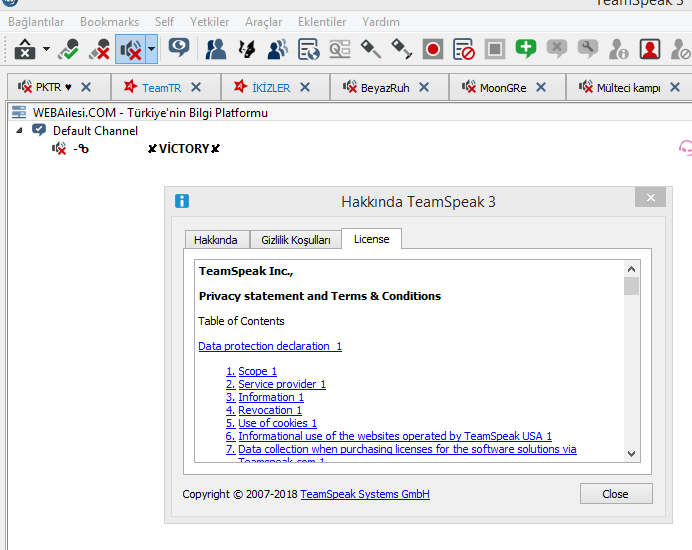Click the gray delete channel bubble icon

pyautogui.click(x=557, y=49)
